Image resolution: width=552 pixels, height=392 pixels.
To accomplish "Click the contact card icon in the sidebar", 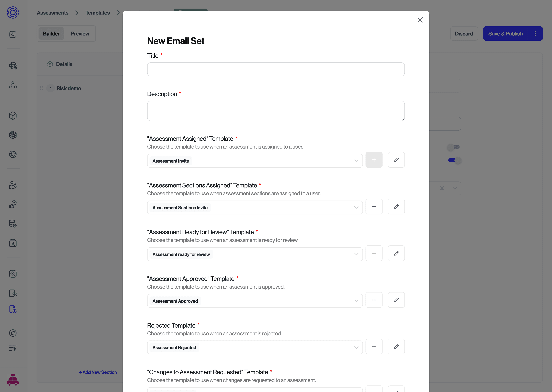I will click(13, 243).
